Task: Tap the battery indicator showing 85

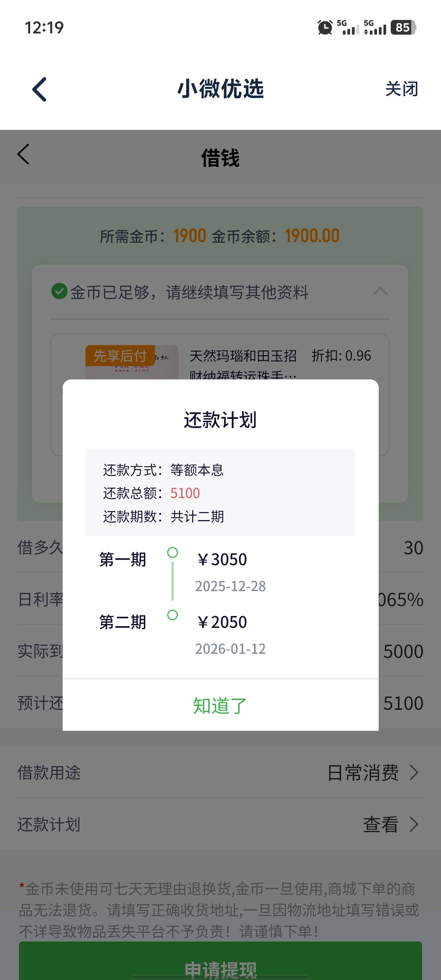Action: coord(403,28)
